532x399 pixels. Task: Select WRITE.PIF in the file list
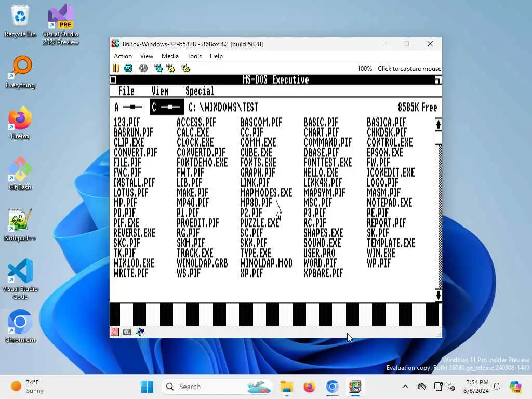tap(130, 273)
